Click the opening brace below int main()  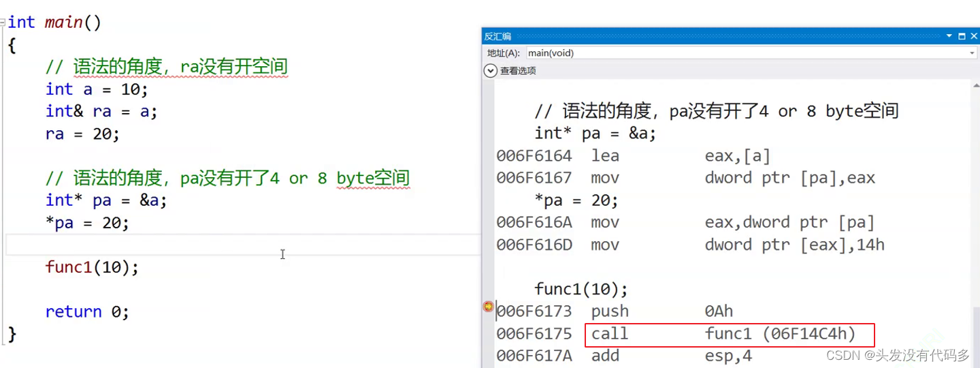12,45
